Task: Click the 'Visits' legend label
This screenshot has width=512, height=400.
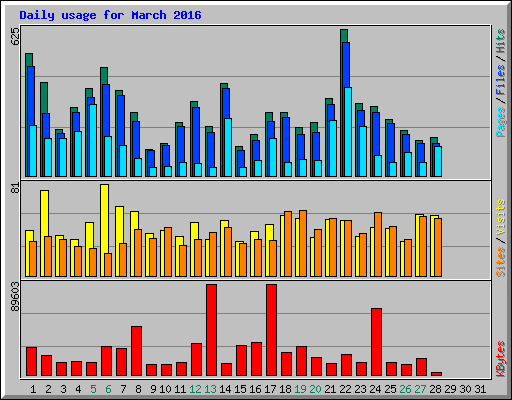Action: pyautogui.click(x=500, y=217)
